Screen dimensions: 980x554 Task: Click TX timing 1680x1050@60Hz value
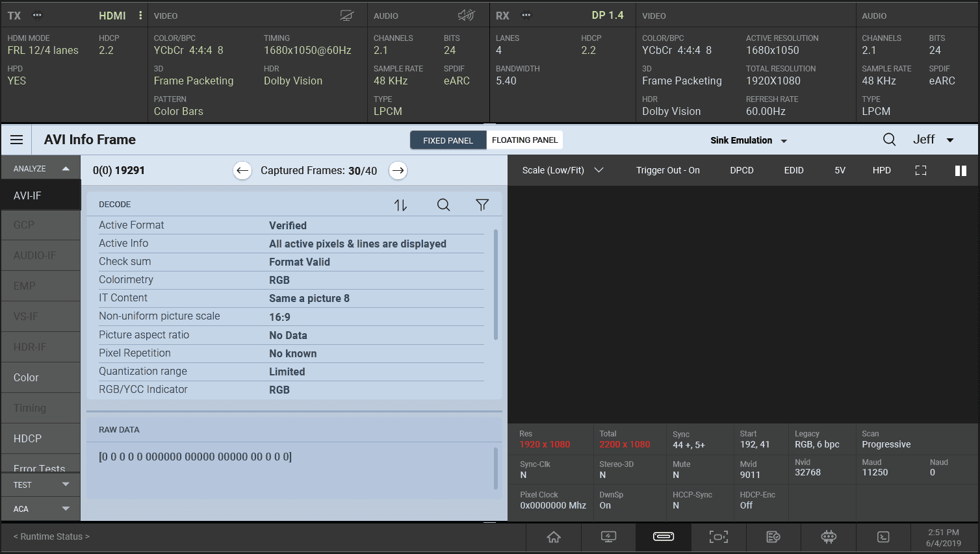[x=307, y=50]
